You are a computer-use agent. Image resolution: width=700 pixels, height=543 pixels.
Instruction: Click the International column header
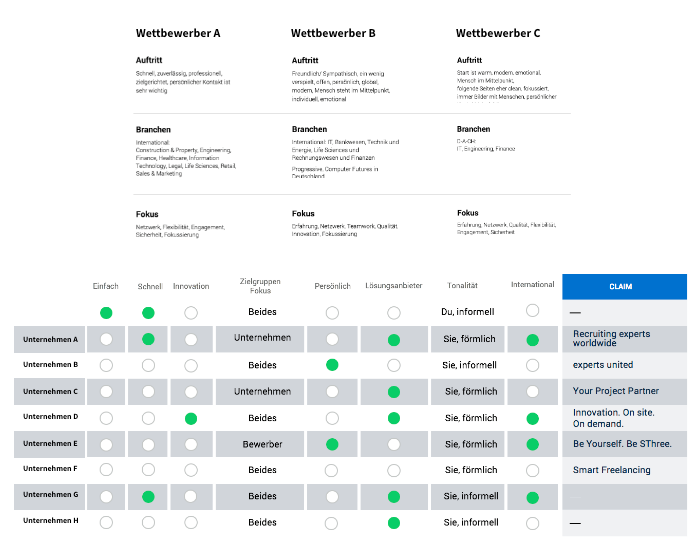click(x=533, y=284)
